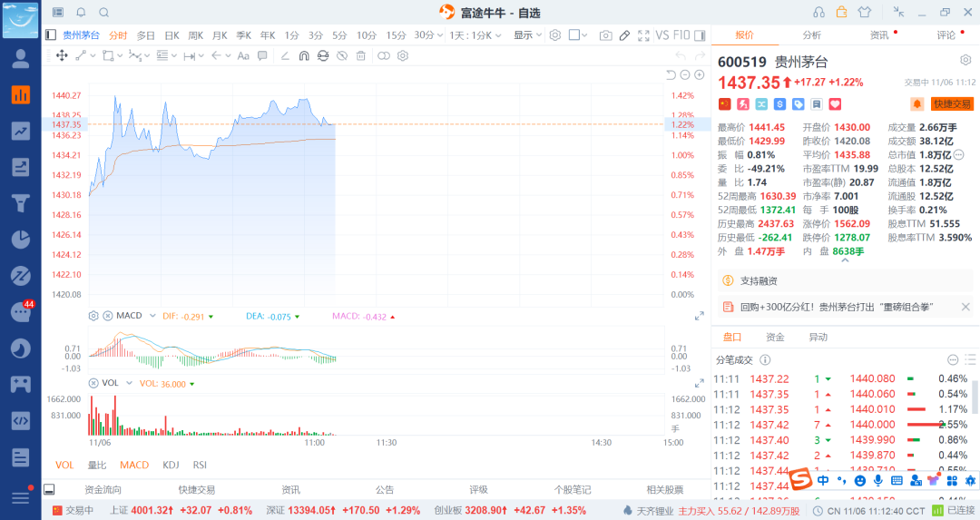The height and width of the screenshot is (520, 980).
Task: Click the orange 快捷交易 button
Action: 953,103
